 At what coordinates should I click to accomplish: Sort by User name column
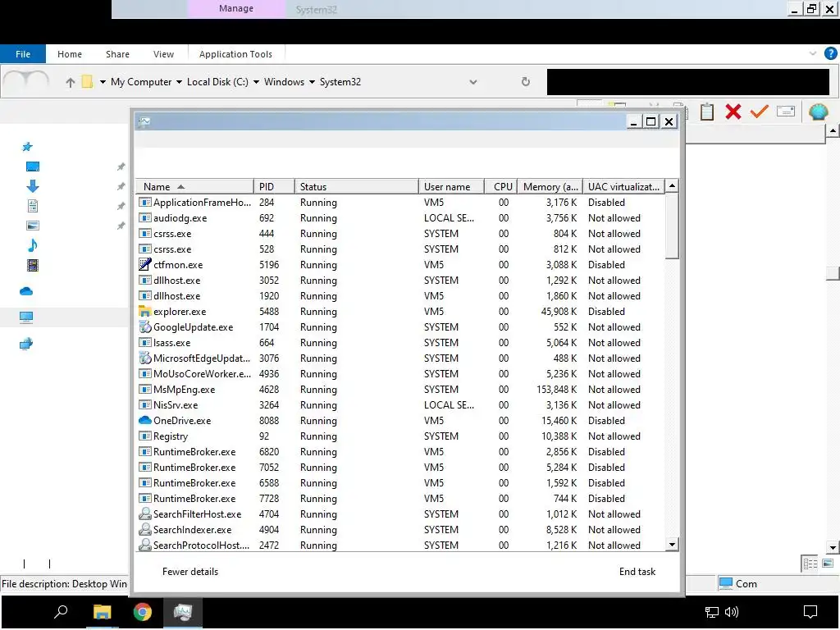coord(451,186)
